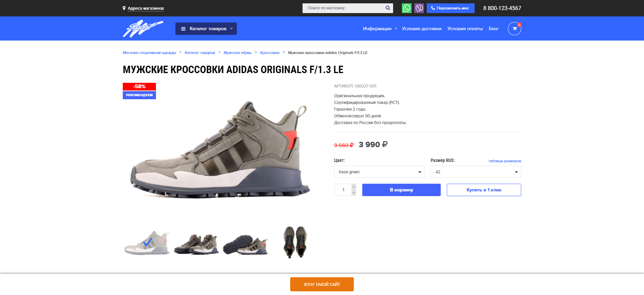Decrease quantity with down arrow

coord(354,193)
